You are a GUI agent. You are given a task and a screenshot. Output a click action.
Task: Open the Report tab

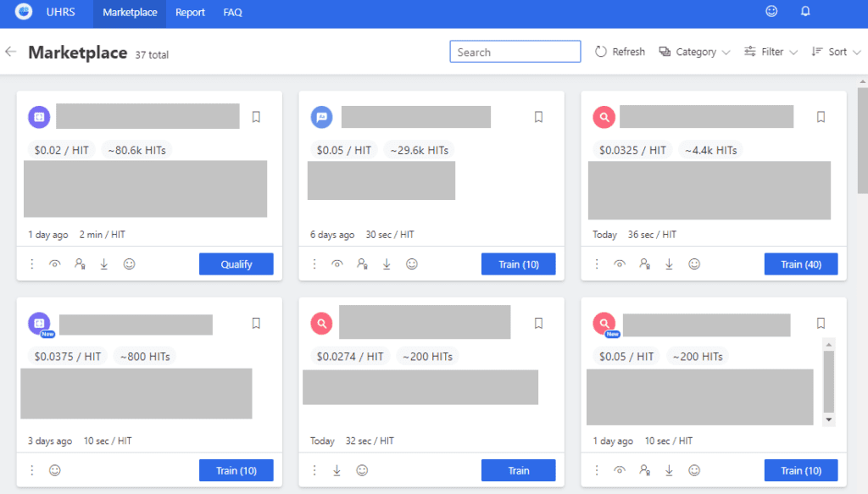pos(190,12)
